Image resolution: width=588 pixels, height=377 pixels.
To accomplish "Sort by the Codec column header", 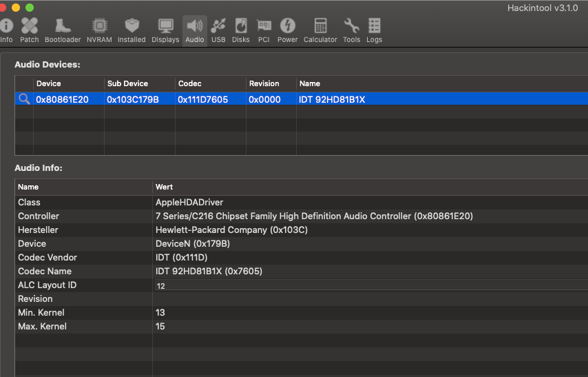I will tap(190, 83).
